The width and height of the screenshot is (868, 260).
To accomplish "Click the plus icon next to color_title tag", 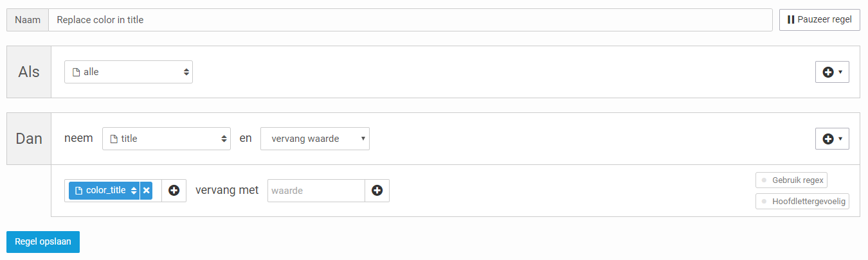I will [x=174, y=191].
